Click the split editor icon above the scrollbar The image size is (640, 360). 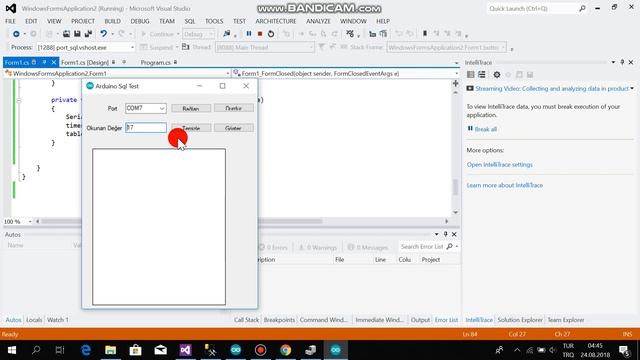point(456,83)
